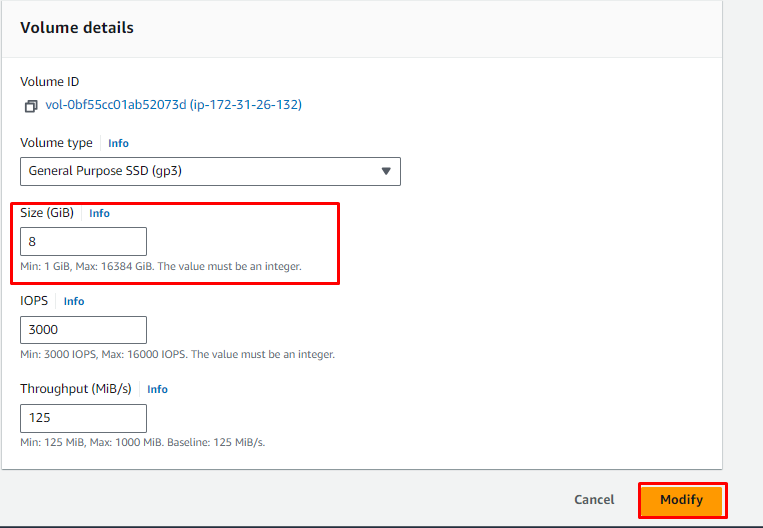Image resolution: width=763 pixels, height=528 pixels.
Task: Copy the Volume ID using the copy icon
Action: click(31, 105)
